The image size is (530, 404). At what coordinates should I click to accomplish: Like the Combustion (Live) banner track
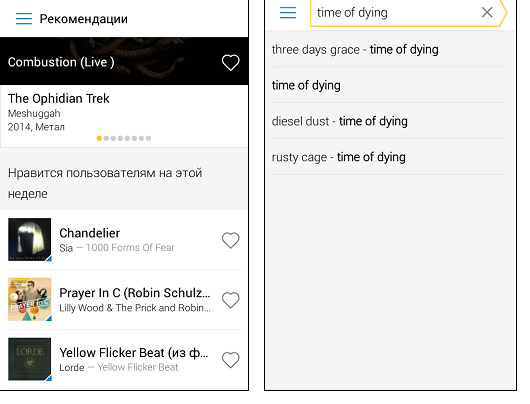231,63
